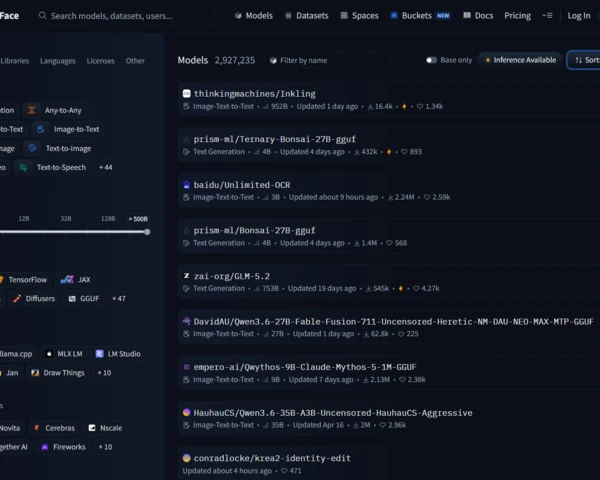Screen dimensions: 600x480
Task: Select the LM Studio app icon
Action: (99, 354)
